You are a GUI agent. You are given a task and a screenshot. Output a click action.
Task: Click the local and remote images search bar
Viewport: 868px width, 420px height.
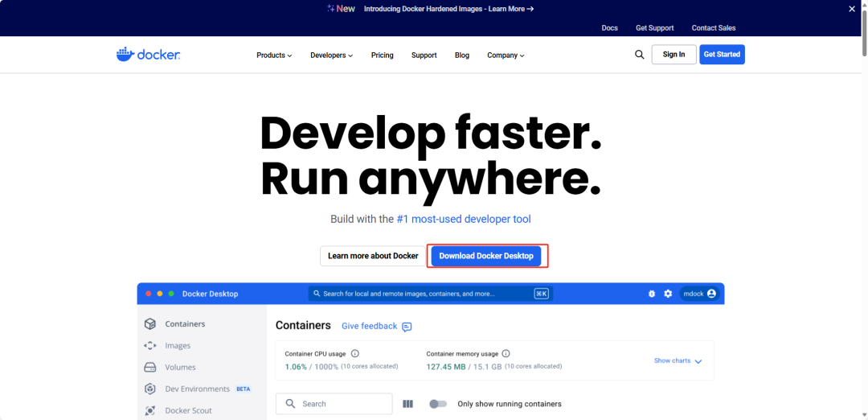pos(431,294)
